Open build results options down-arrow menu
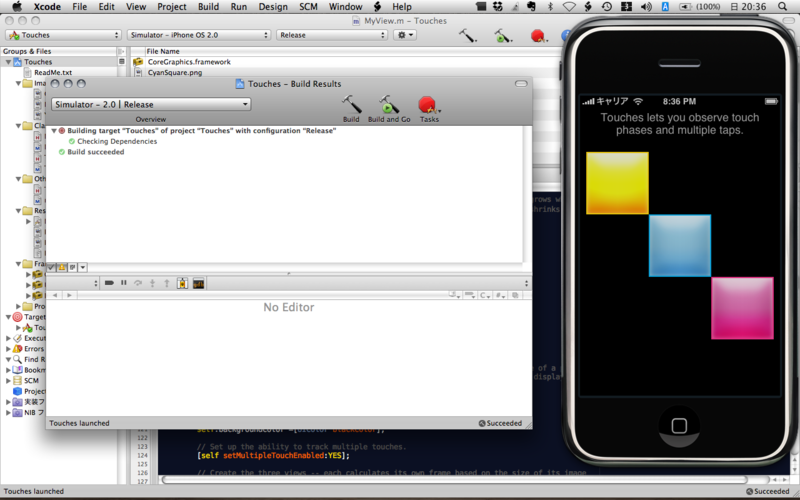 pyautogui.click(x=83, y=267)
